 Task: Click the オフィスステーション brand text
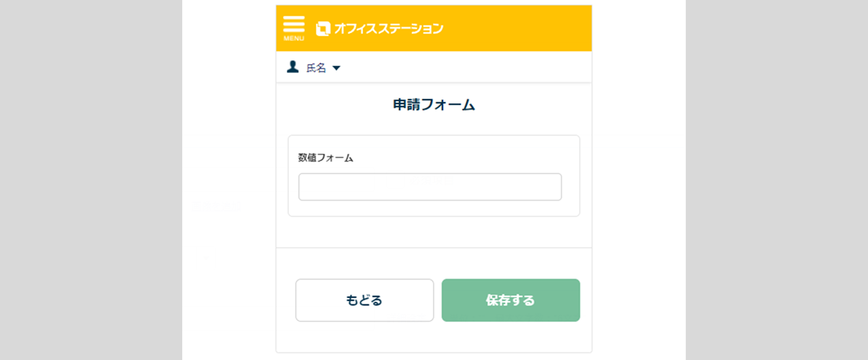(x=388, y=28)
